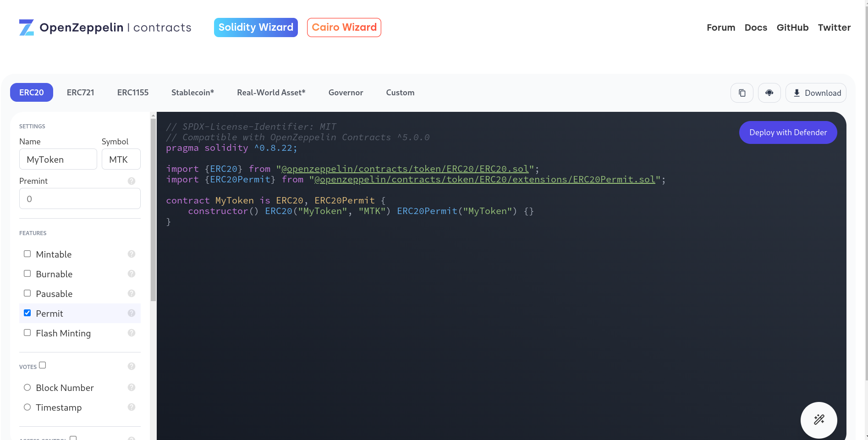Image resolution: width=868 pixels, height=440 pixels.
Task: Click the Open in Remix icon button
Action: [x=769, y=93]
